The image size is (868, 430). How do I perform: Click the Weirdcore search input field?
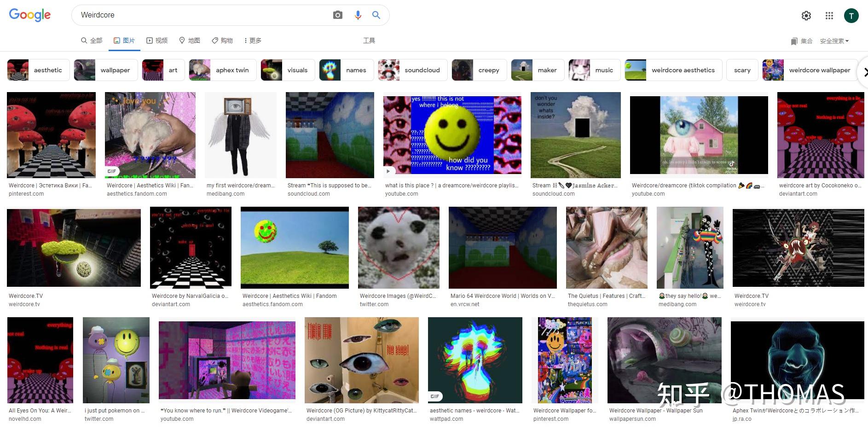pos(203,15)
